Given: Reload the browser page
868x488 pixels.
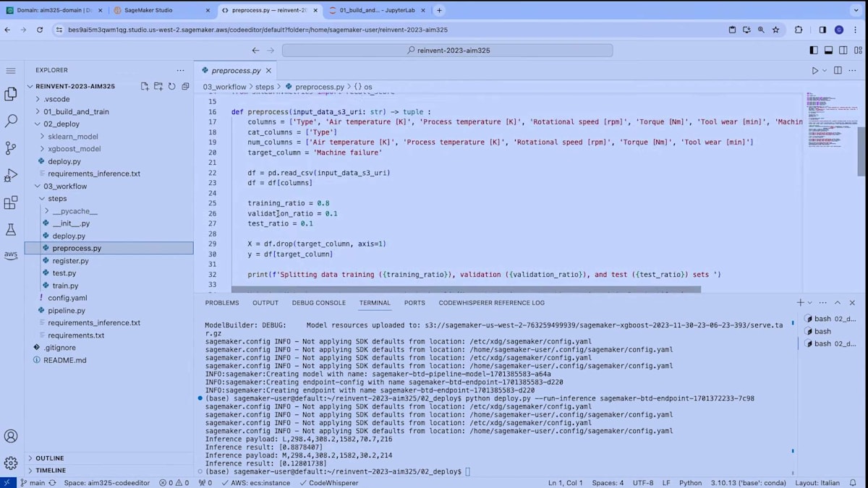Looking at the screenshot, I should [x=38, y=30].
